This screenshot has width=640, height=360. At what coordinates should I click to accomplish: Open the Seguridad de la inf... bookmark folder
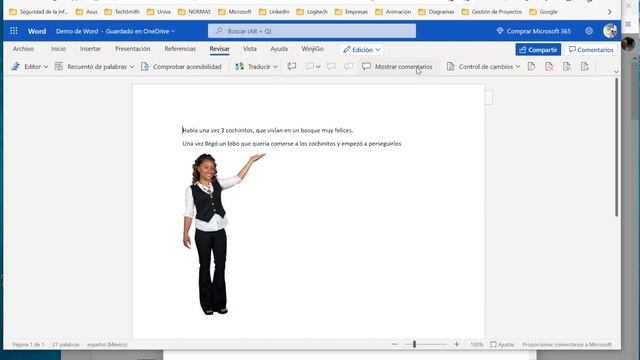click(x=39, y=12)
